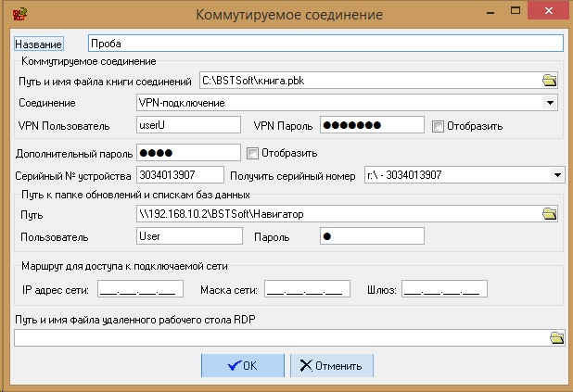The image size is (573, 392).
Task: Confirm with the OK button
Action: (243, 365)
